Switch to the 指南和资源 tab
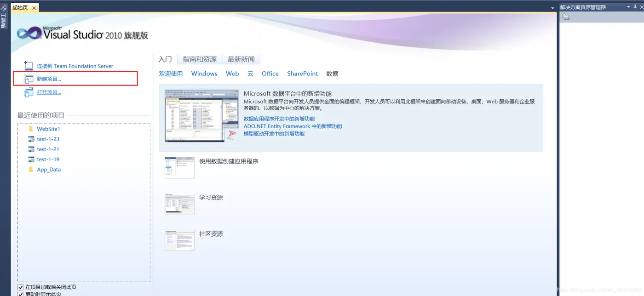The width and height of the screenshot is (644, 296). (x=200, y=59)
